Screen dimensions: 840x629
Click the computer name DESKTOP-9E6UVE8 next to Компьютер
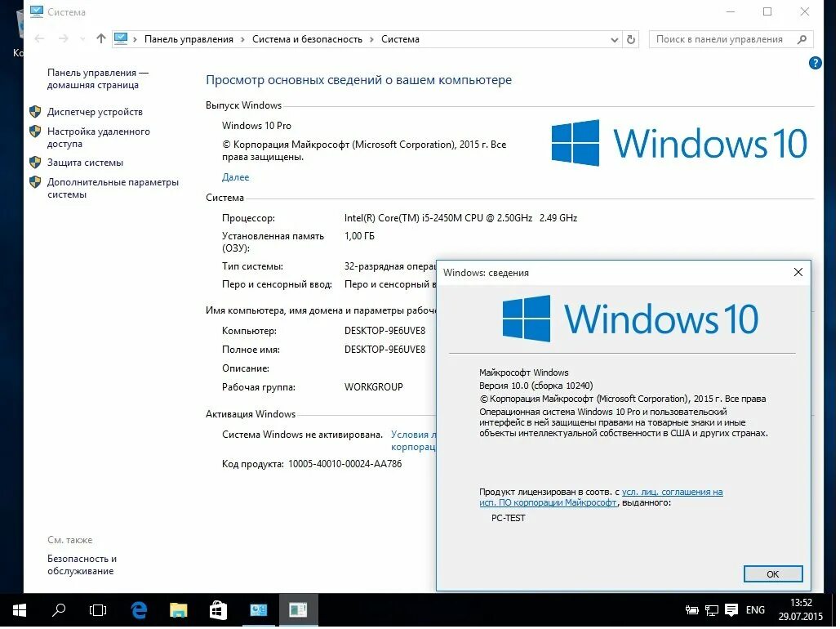(x=384, y=331)
